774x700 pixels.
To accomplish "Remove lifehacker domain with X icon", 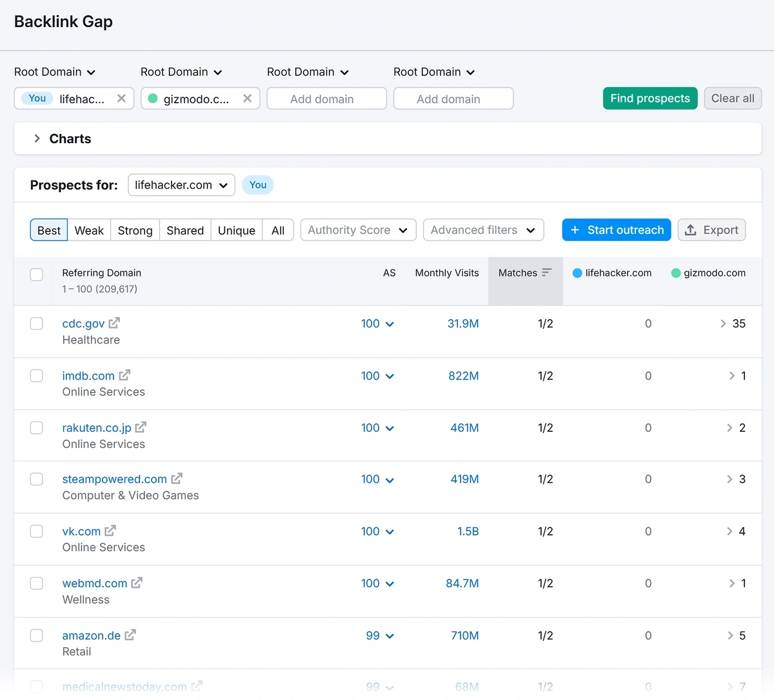I will pos(121,99).
